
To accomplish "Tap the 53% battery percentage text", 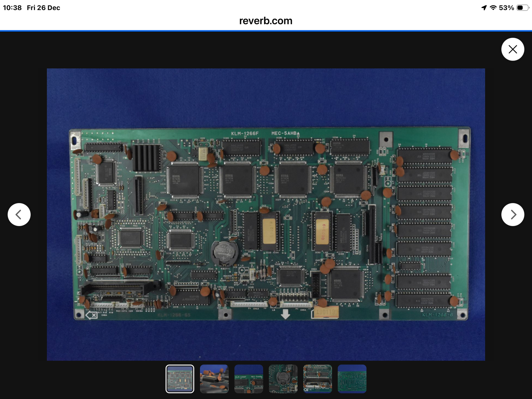I will (x=506, y=8).
